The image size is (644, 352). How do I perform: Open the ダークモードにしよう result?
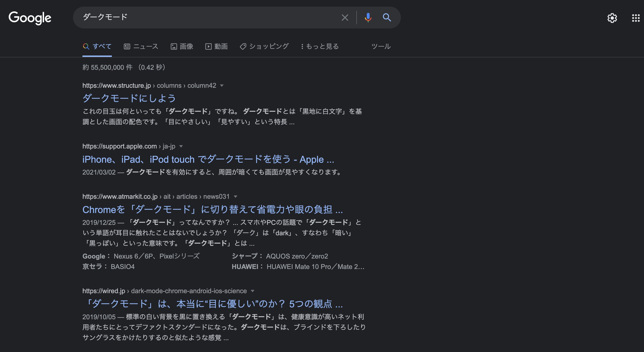coord(129,98)
